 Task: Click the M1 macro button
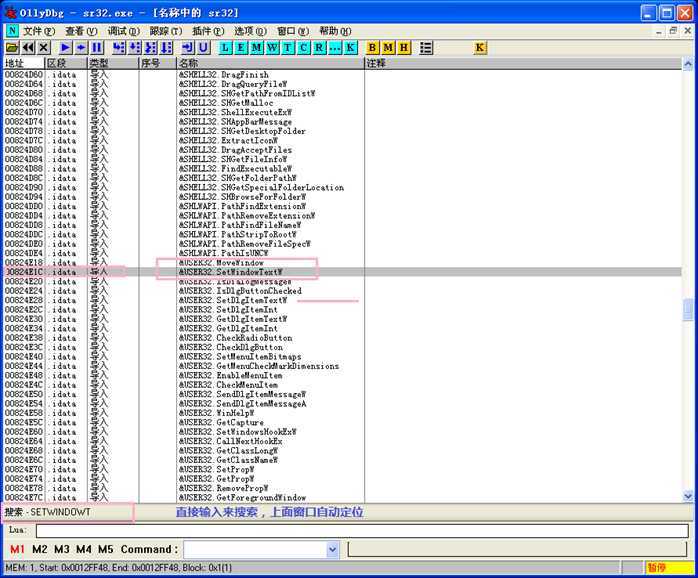(x=17, y=549)
